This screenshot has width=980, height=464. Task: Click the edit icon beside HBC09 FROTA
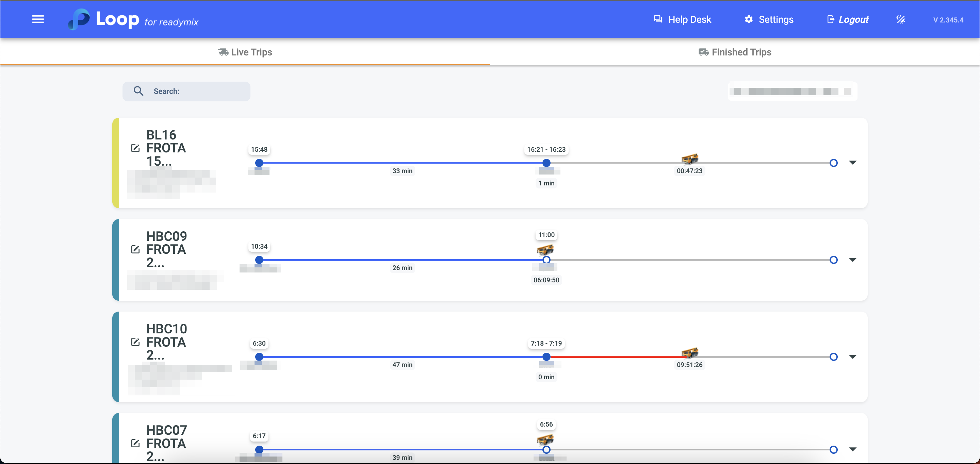coord(135,249)
